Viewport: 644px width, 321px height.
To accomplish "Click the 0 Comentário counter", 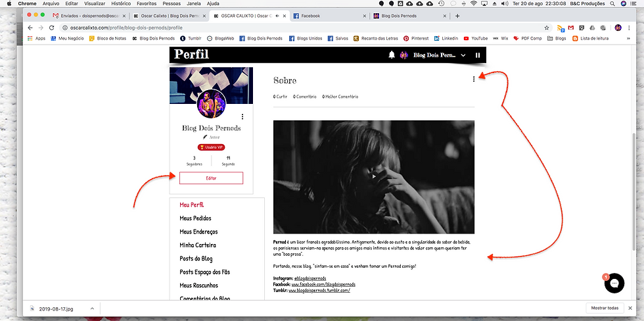I will pyautogui.click(x=304, y=97).
